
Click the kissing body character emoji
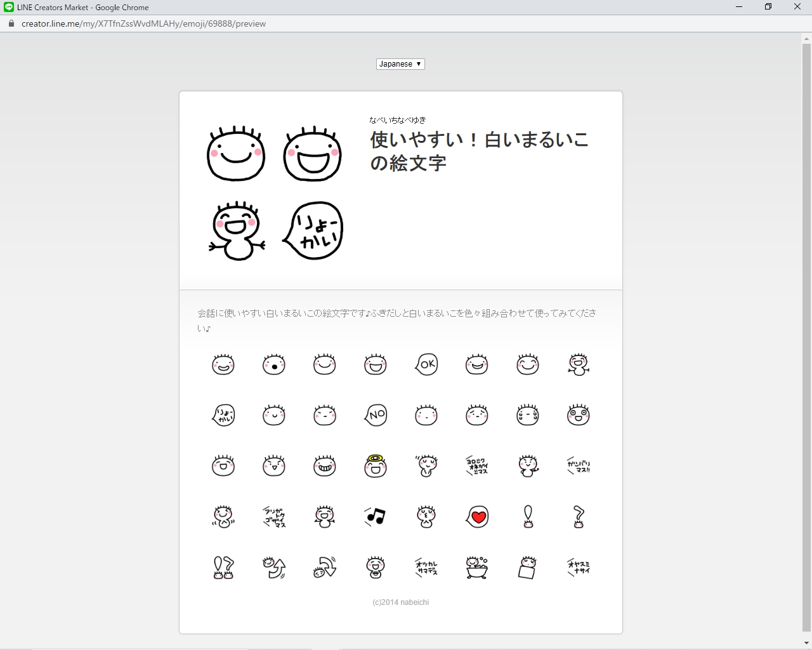click(x=426, y=517)
